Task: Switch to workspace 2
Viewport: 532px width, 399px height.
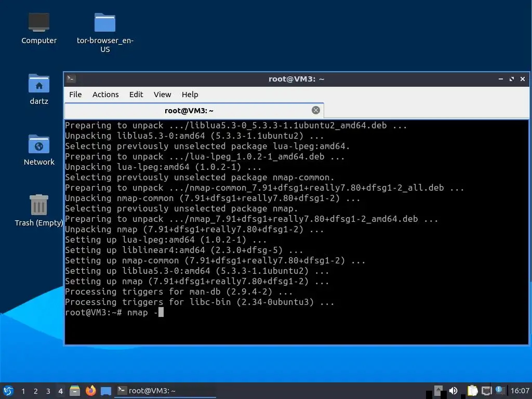Action: (x=36, y=391)
